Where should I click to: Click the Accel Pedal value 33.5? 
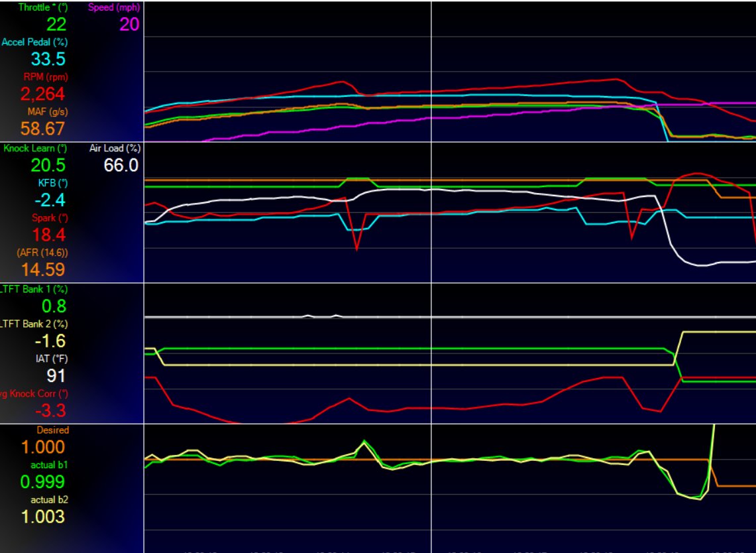(48, 60)
